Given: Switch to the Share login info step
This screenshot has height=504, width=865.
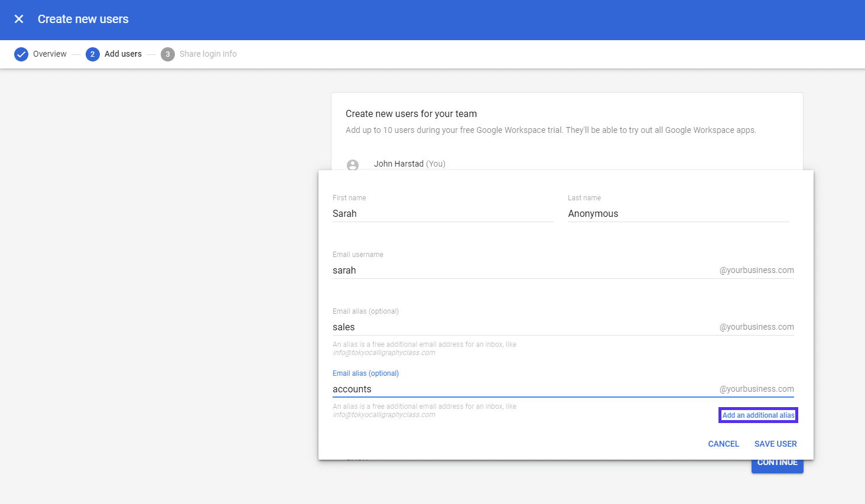Looking at the screenshot, I should (x=207, y=54).
